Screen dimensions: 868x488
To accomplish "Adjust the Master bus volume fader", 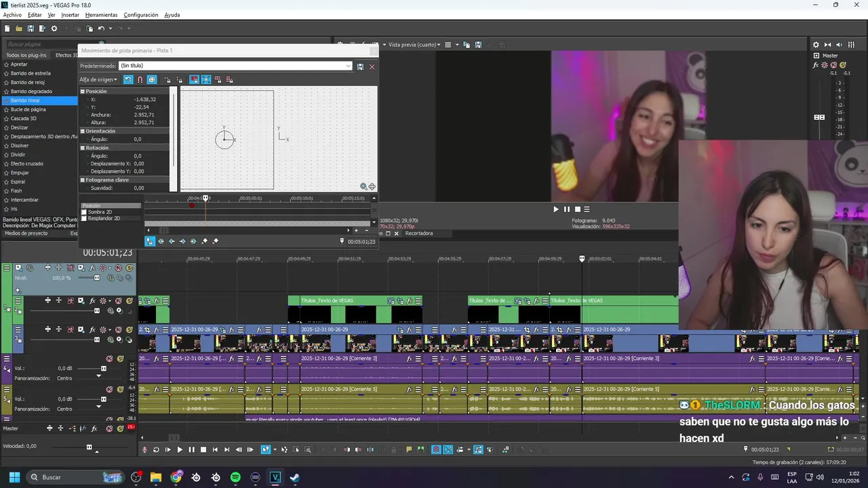I will (819, 117).
